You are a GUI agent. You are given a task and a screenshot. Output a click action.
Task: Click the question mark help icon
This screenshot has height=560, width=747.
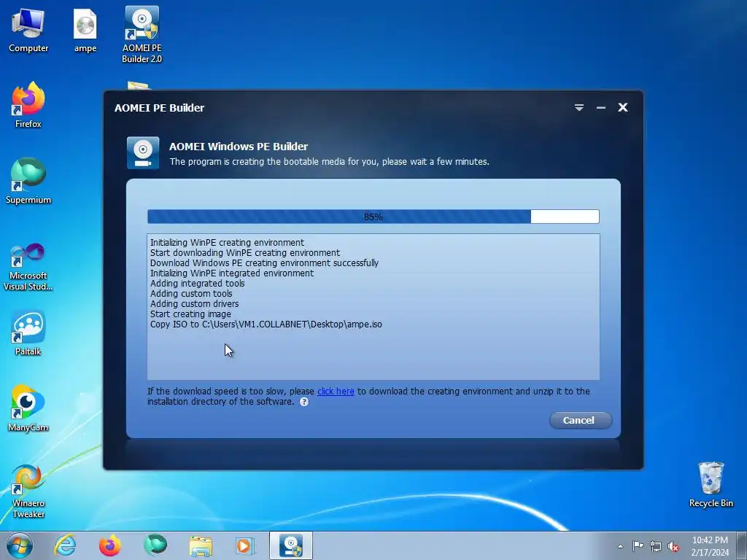click(x=304, y=402)
